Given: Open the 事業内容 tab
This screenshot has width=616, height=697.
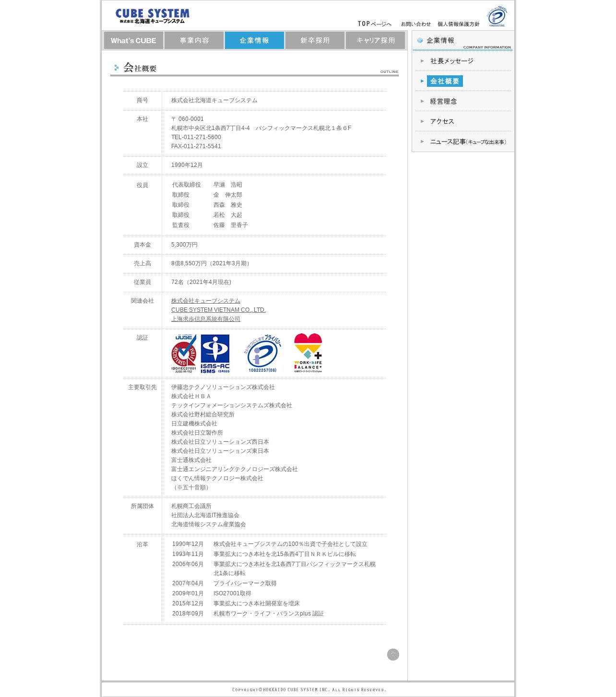Looking at the screenshot, I should click(194, 40).
